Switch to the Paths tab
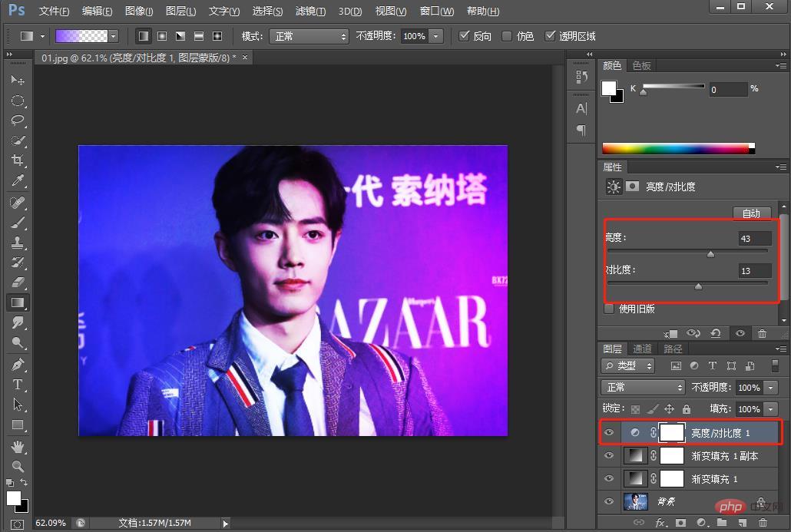 pos(673,349)
